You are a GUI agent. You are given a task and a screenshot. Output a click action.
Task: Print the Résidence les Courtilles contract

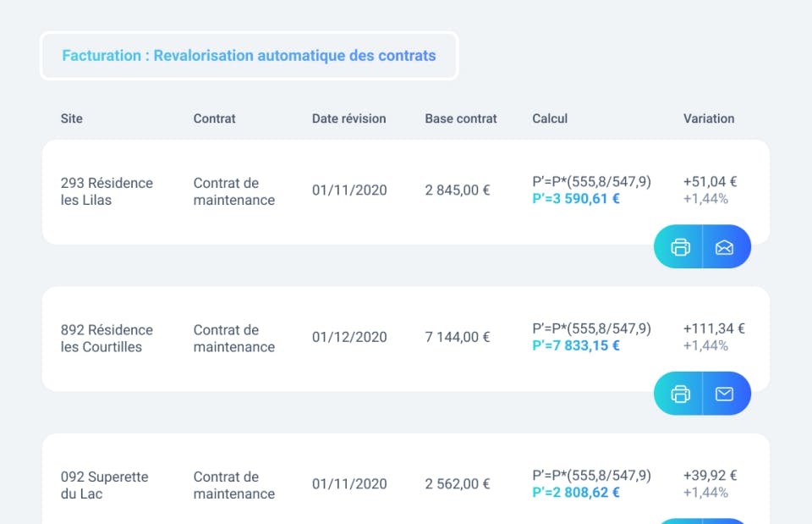pos(680,394)
